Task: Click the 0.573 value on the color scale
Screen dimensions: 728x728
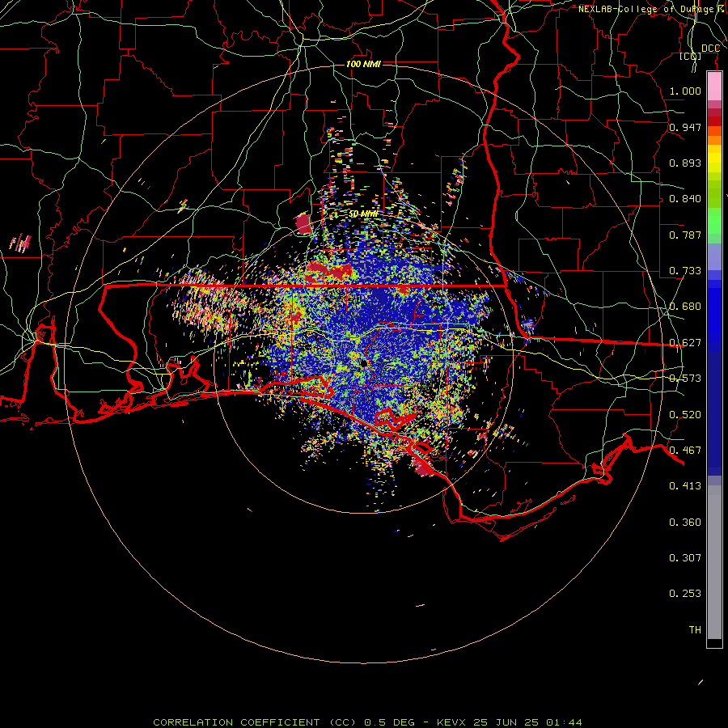Action: click(x=685, y=379)
